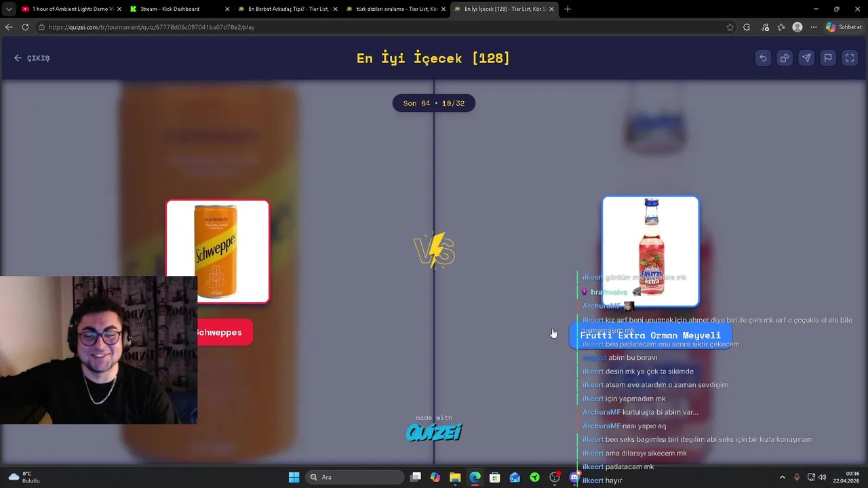This screenshot has width=868, height=488.
Task: Click the Son 64 • 10/32 round indicator
Action: [x=434, y=103]
